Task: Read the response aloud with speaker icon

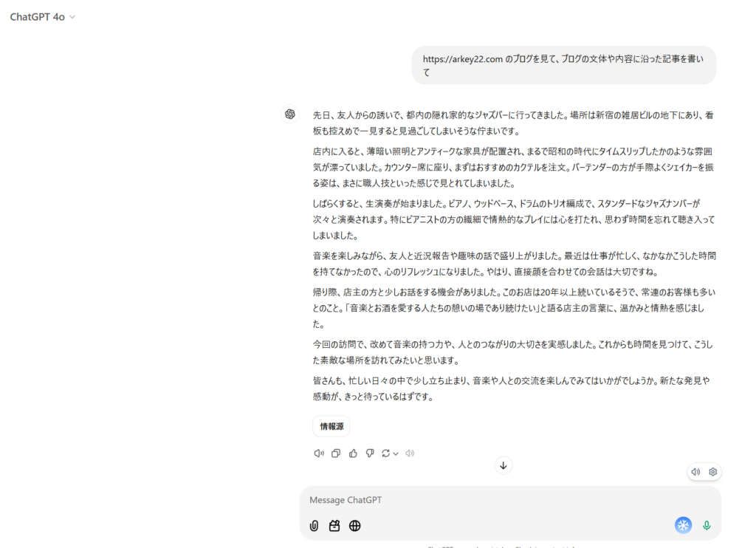Action: pyautogui.click(x=319, y=453)
